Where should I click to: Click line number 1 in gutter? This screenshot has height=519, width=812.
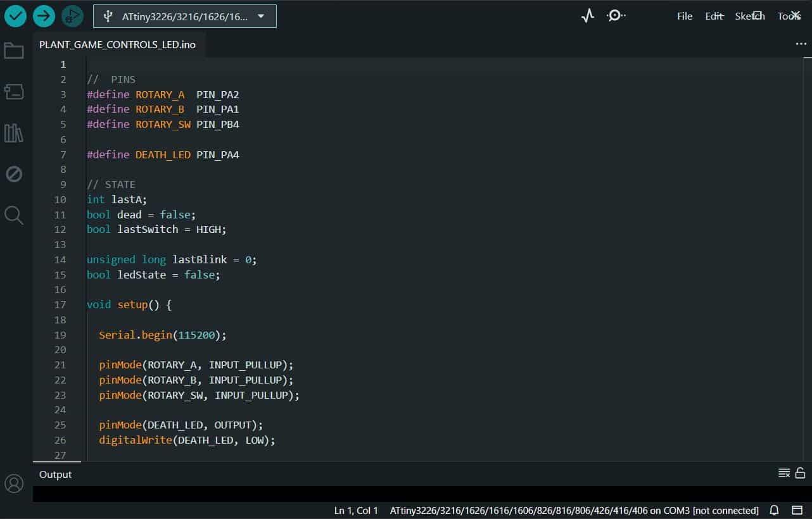[63, 65]
